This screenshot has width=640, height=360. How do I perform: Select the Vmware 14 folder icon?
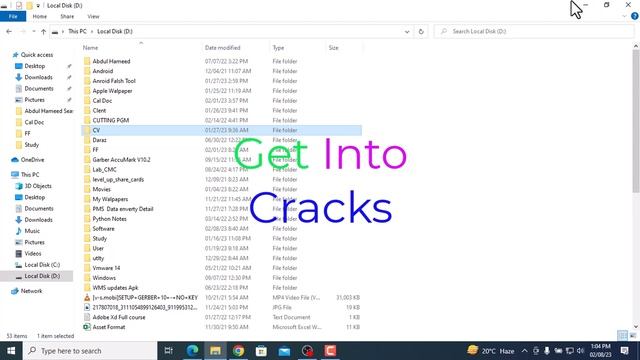point(87,268)
